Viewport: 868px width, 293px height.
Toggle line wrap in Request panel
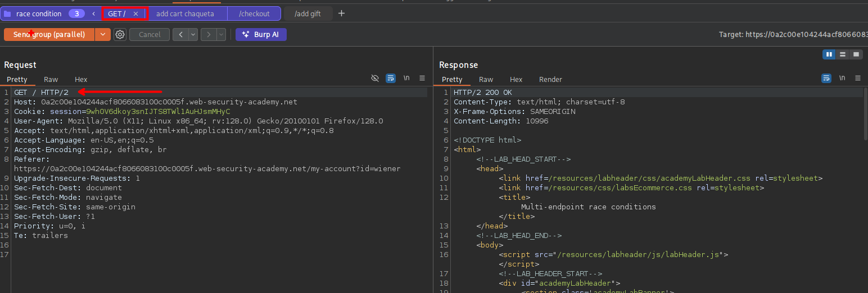coord(391,78)
